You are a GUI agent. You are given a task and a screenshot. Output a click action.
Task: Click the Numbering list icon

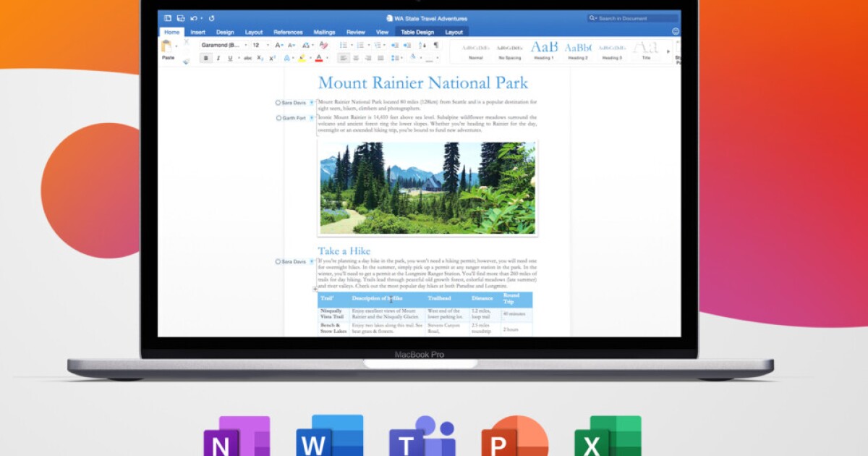pyautogui.click(x=360, y=45)
